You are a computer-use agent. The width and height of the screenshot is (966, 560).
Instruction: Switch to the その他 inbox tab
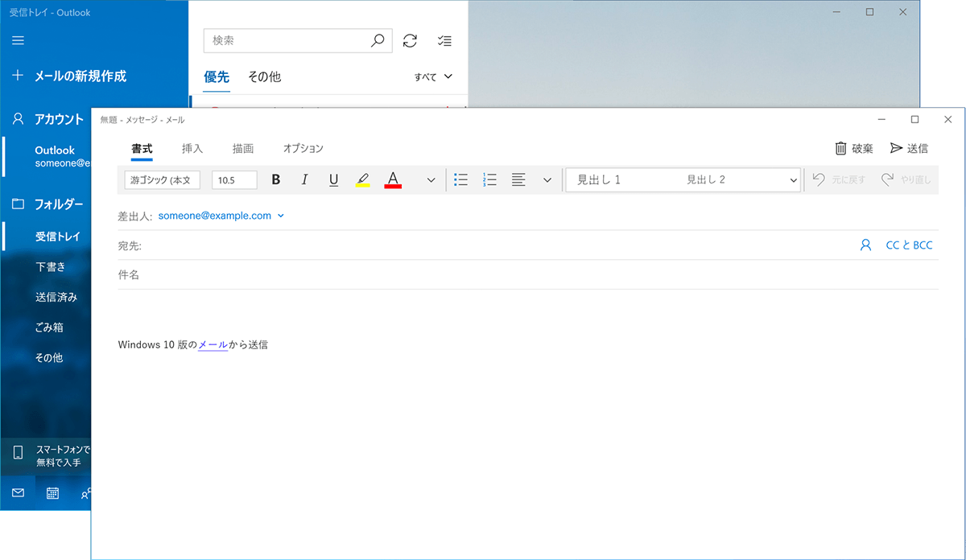(264, 77)
